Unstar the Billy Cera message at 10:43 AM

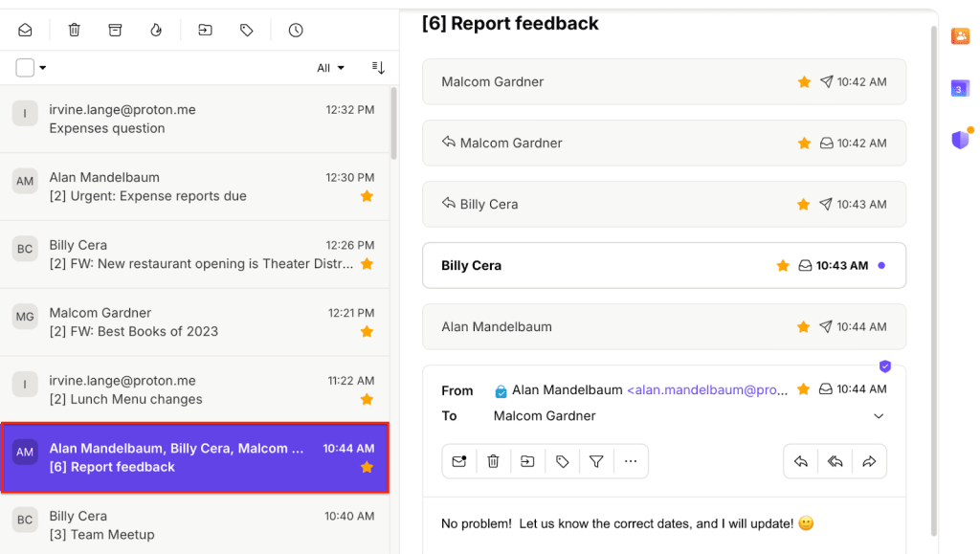[803, 204]
